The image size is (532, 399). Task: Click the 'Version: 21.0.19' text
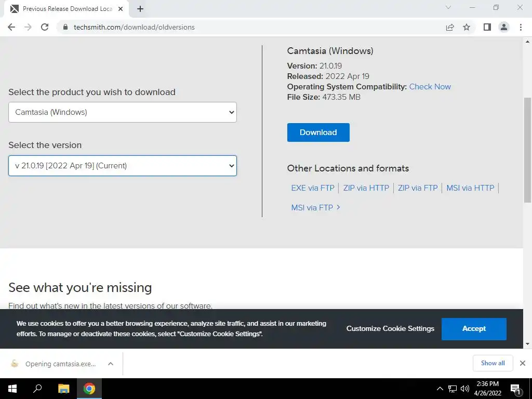point(314,66)
